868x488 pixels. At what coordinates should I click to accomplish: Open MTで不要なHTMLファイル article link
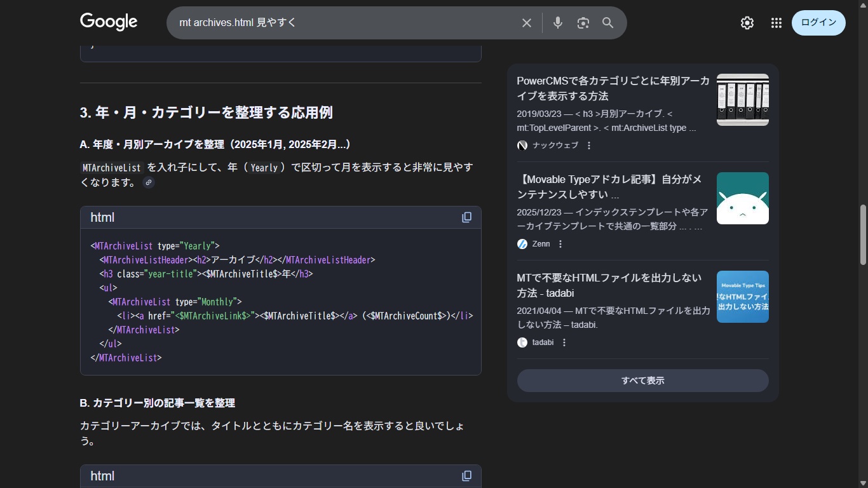pyautogui.click(x=608, y=285)
